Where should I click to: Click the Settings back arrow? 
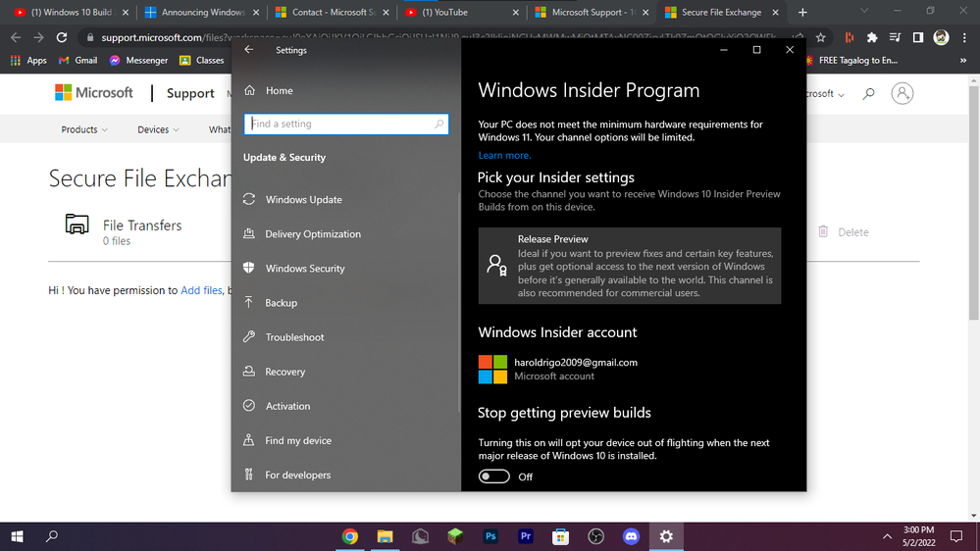249,49
